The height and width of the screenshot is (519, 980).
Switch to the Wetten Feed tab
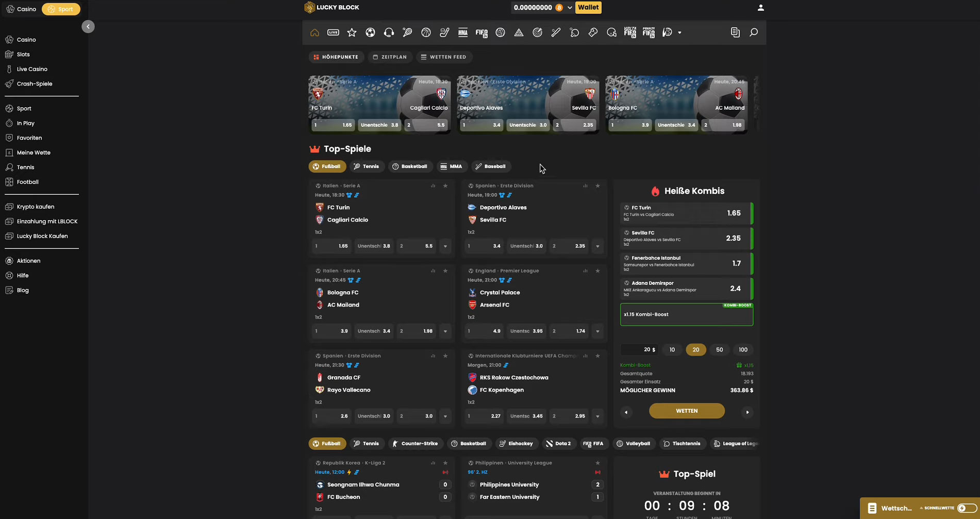pyautogui.click(x=443, y=57)
